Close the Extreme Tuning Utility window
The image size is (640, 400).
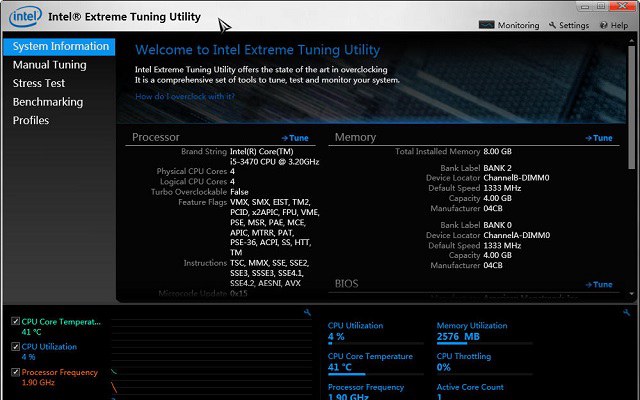623,6
